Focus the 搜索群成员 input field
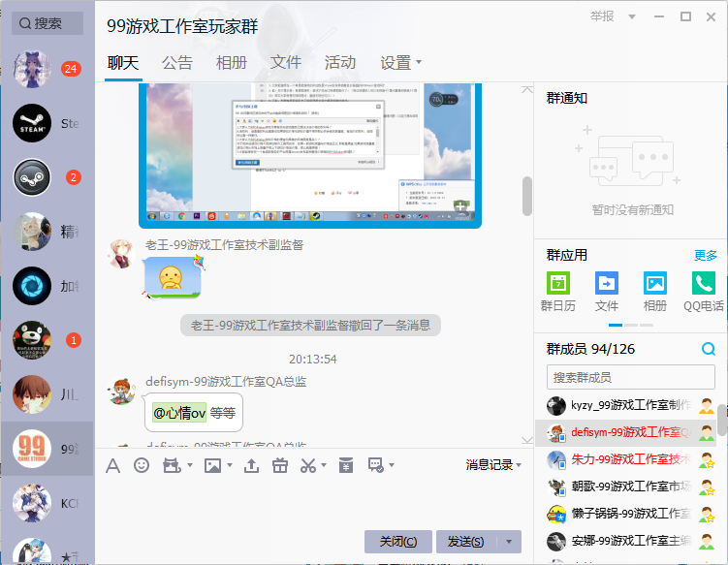728x565 pixels. click(x=630, y=377)
